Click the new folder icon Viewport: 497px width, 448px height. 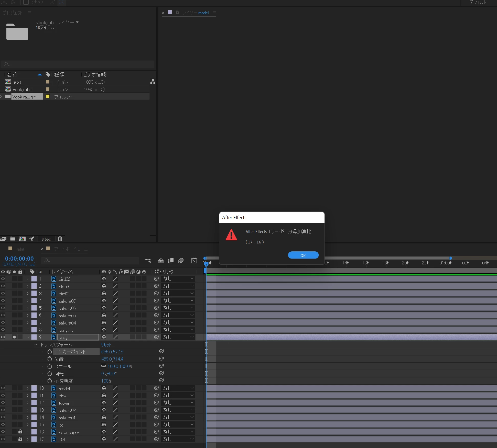13,239
